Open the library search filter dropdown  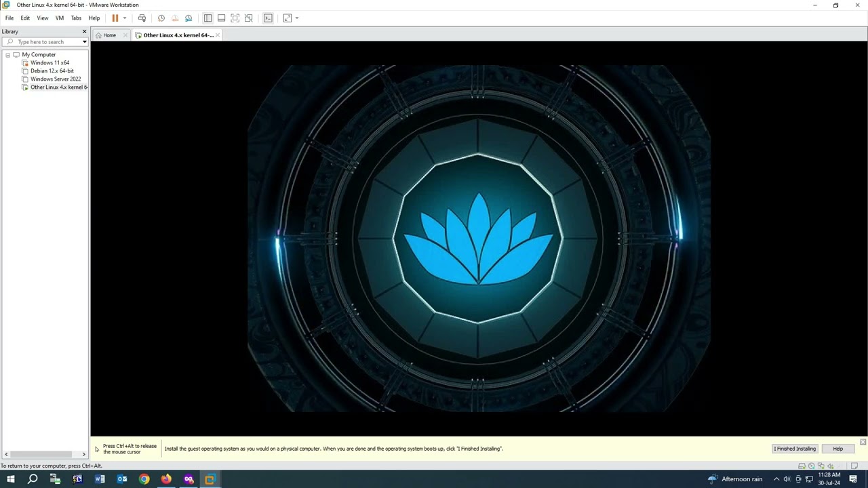pyautogui.click(x=84, y=42)
